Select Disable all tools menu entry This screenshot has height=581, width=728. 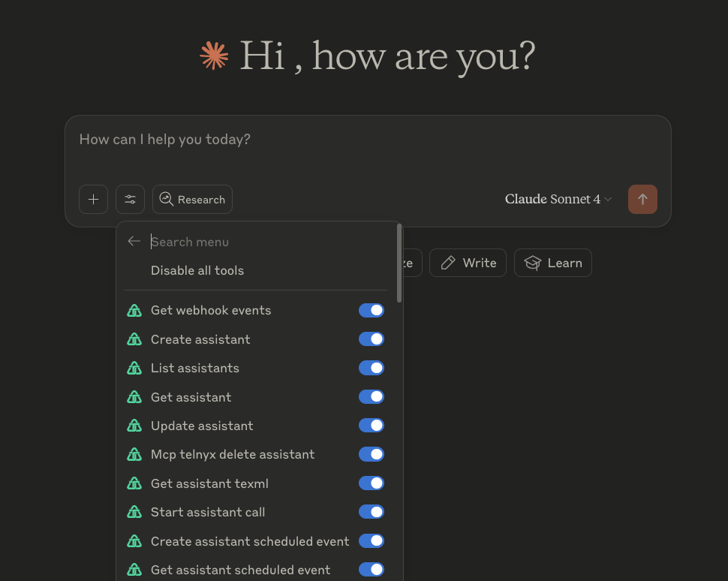[x=197, y=270]
